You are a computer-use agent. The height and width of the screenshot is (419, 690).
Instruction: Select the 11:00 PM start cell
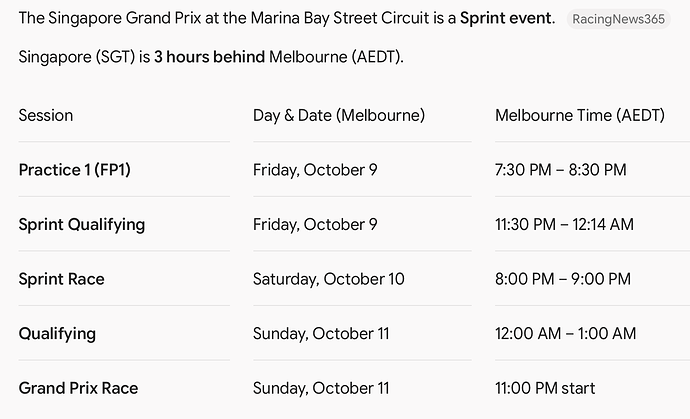pyautogui.click(x=545, y=388)
